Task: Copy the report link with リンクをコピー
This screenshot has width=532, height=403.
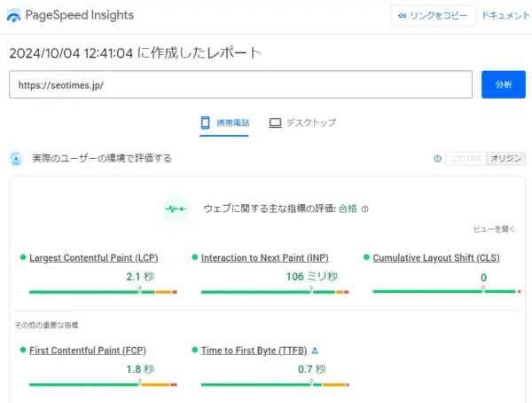Action: pyautogui.click(x=434, y=16)
